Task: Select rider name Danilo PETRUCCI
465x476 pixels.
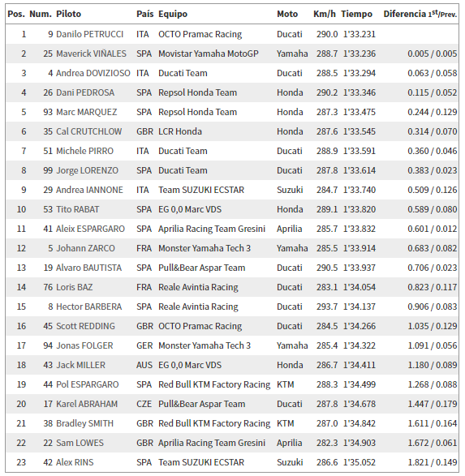Action: coord(90,34)
